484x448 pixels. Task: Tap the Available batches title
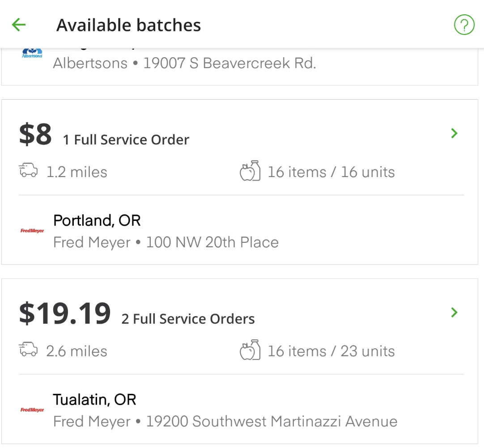[129, 25]
